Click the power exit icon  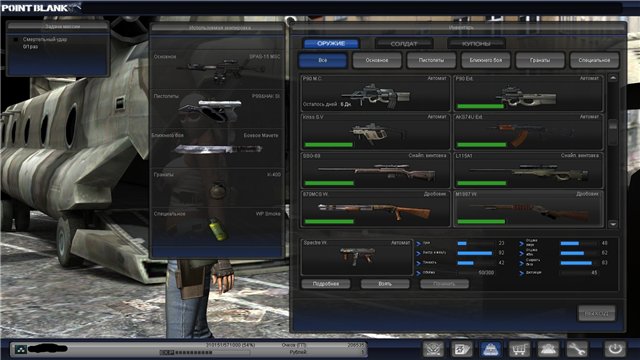click(x=615, y=349)
